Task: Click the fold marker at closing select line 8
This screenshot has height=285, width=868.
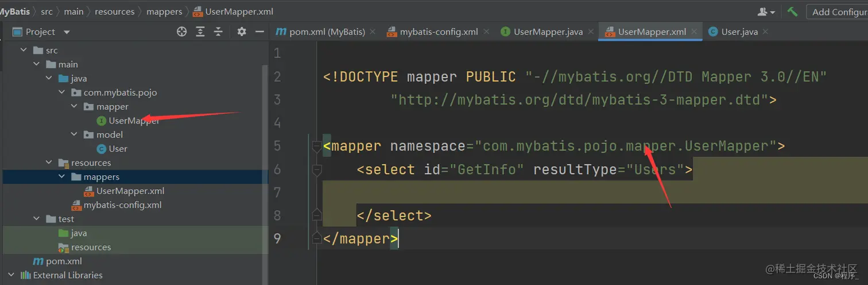Action: point(316,215)
